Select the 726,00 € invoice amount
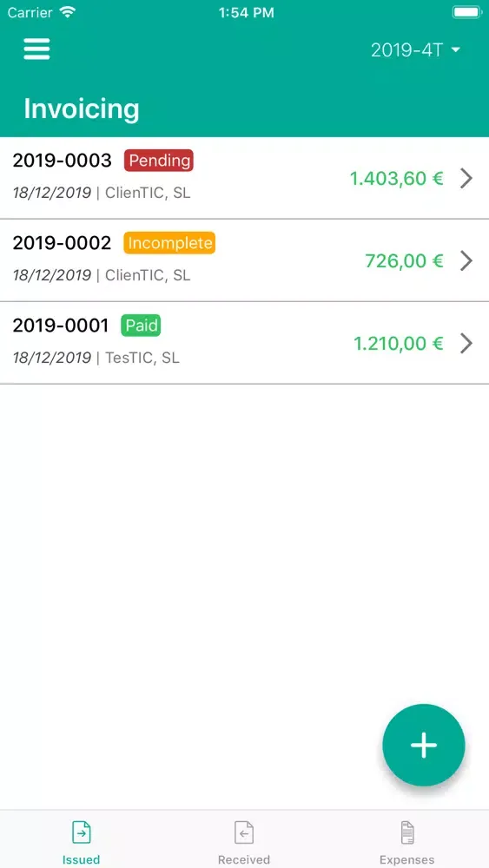The height and width of the screenshot is (868, 489). [x=404, y=260]
